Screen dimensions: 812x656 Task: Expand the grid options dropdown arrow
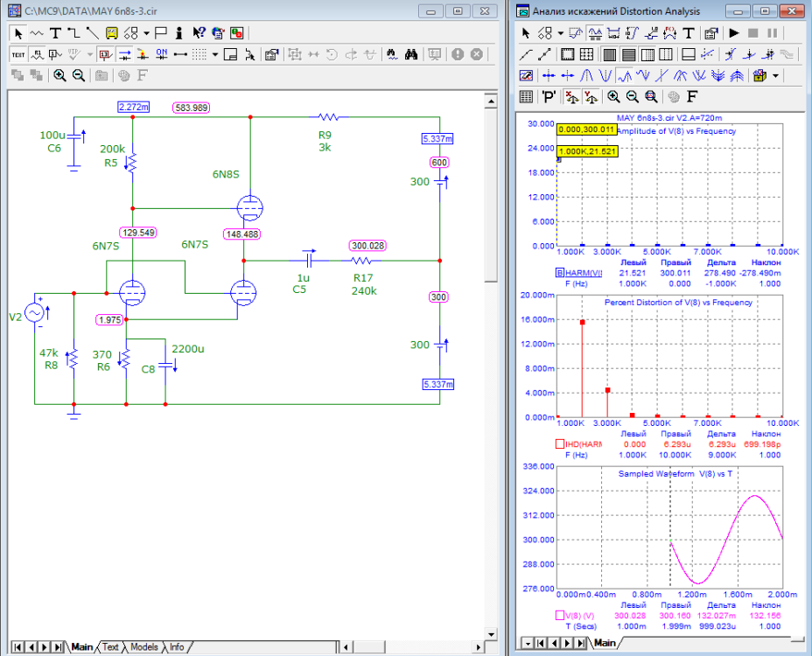click(216, 54)
